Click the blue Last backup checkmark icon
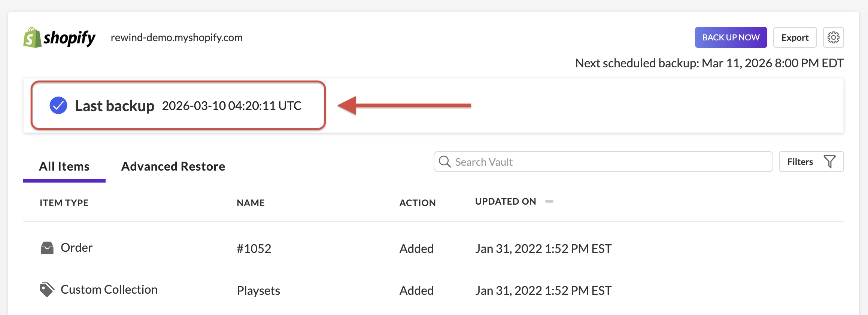This screenshot has height=315, width=868. point(58,105)
